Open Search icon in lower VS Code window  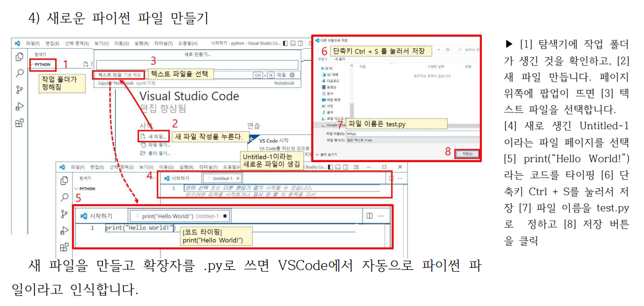click(64, 197)
